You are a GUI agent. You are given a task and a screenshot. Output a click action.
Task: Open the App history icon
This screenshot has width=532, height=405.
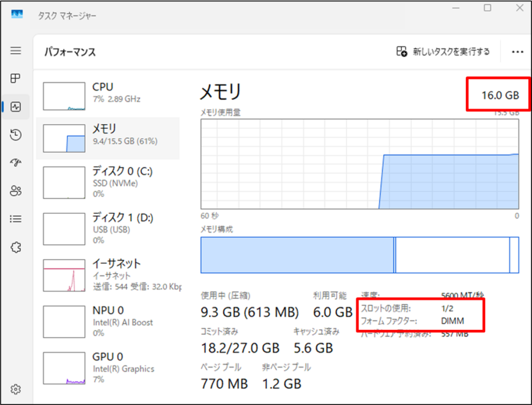click(x=16, y=135)
